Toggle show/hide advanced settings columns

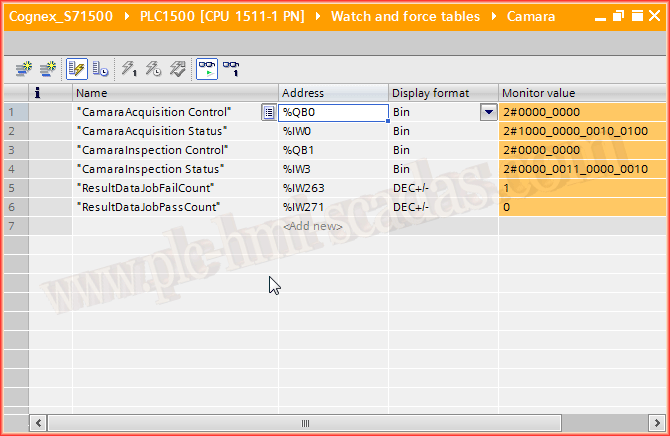click(x=100, y=68)
